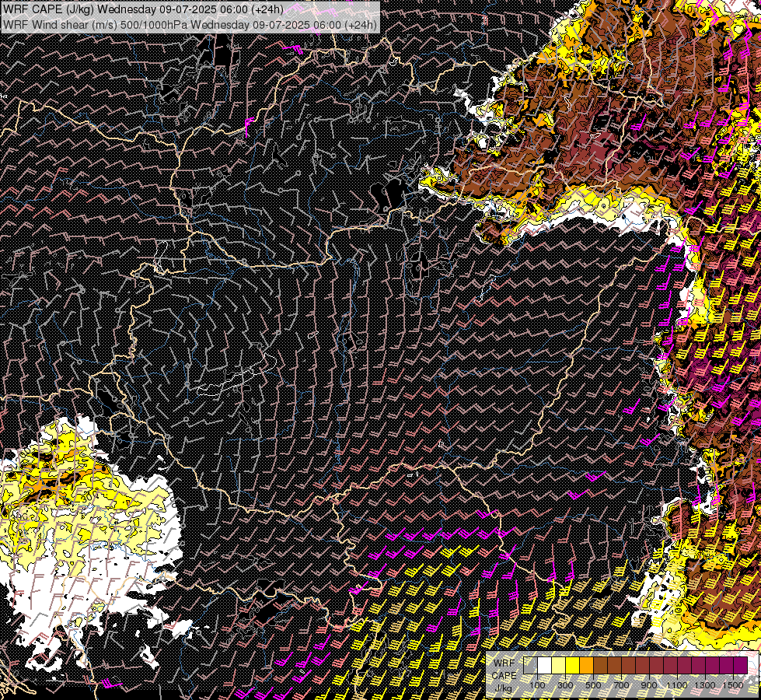The image size is (761, 700).
Task: Select the orange legend swatch before 500
Action: pyautogui.click(x=586, y=665)
